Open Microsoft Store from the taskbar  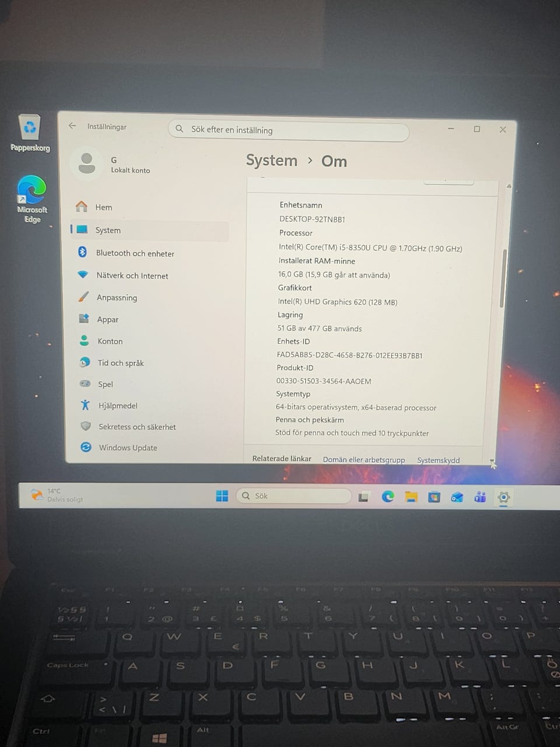tap(434, 497)
